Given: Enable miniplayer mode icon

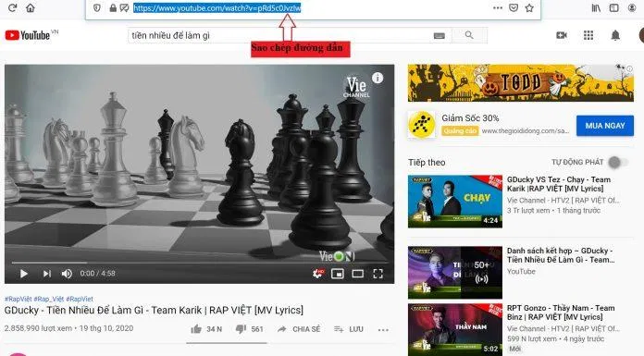Looking at the screenshot, I should pyautogui.click(x=337, y=274).
